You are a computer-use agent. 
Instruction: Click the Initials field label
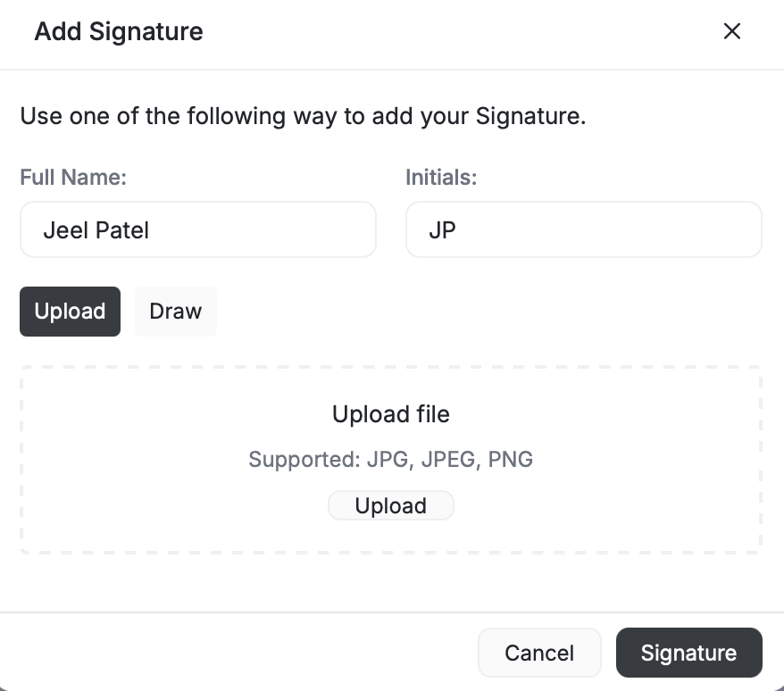click(440, 177)
